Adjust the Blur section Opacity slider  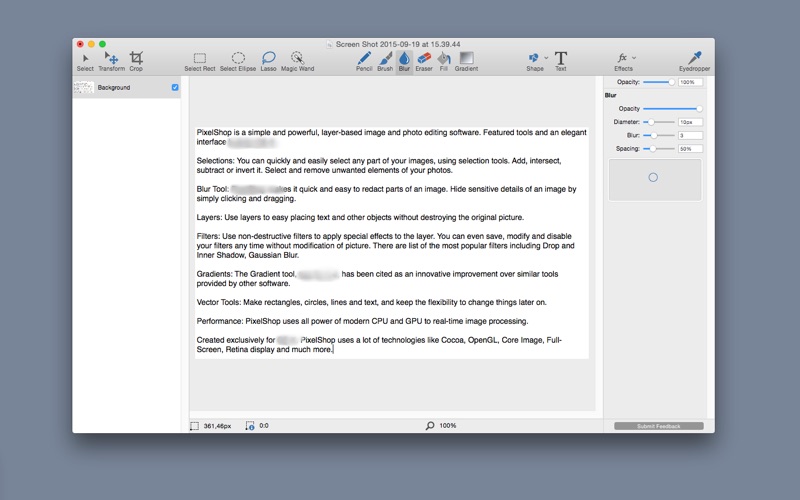(x=672, y=109)
